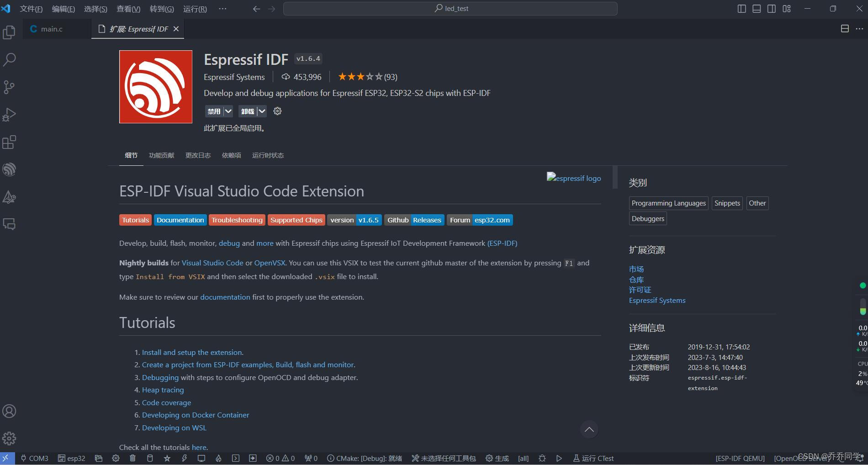Click build, flash and monitor flame icon

point(218,458)
